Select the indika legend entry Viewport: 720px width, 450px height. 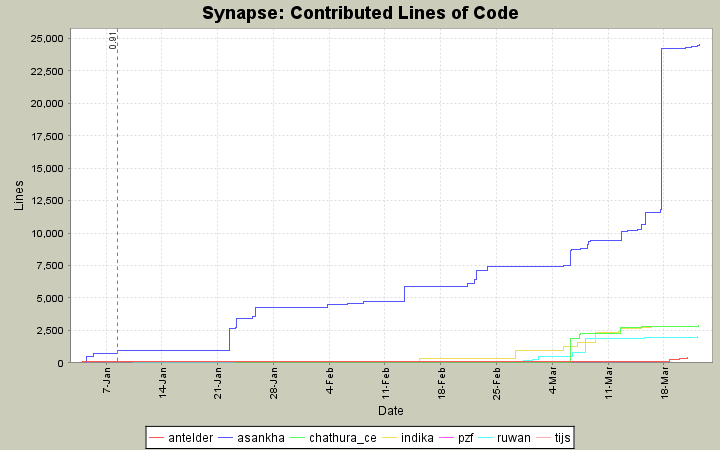(407, 438)
